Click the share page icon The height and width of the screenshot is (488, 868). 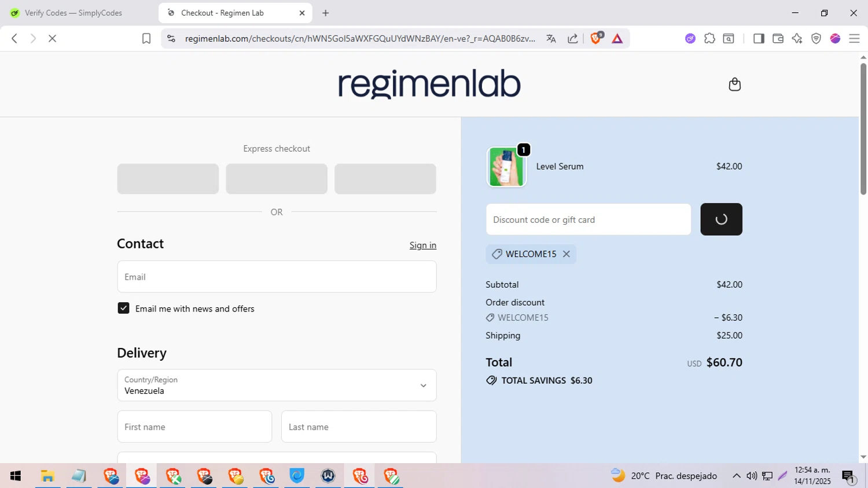[572, 38]
